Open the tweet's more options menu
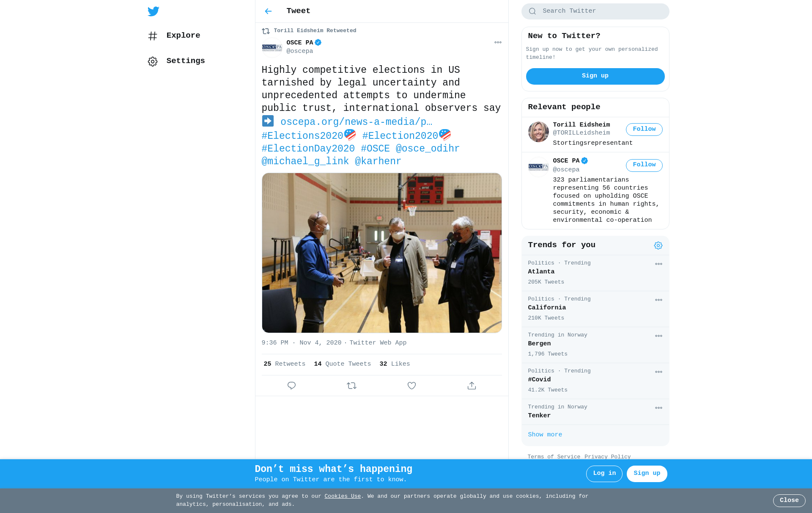812x513 pixels. click(x=498, y=42)
